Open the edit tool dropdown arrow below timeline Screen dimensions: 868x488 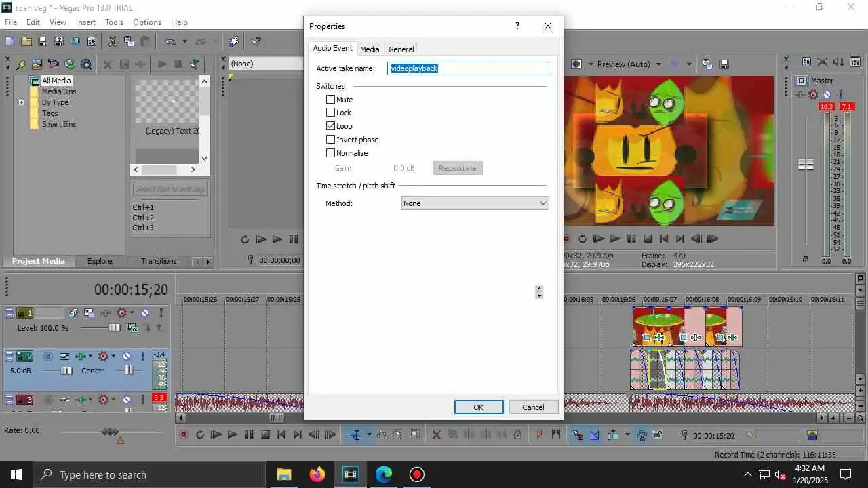click(x=369, y=435)
